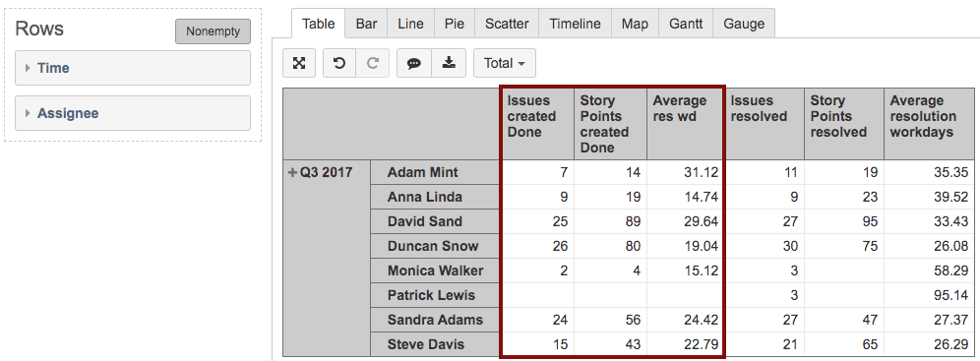Image resolution: width=980 pixels, height=361 pixels.
Task: Expand Q3 2017 with the plus icon
Action: [x=292, y=173]
